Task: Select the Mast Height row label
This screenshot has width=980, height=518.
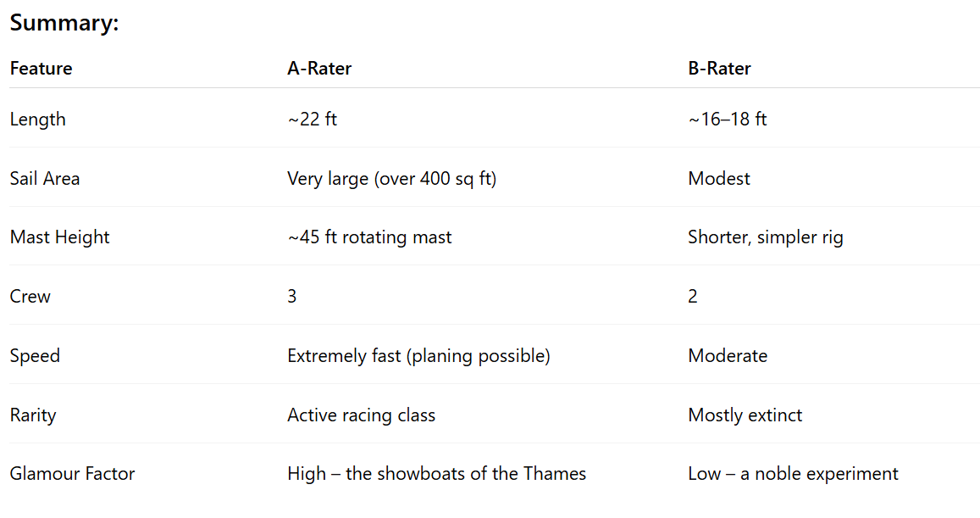Action: (x=59, y=237)
